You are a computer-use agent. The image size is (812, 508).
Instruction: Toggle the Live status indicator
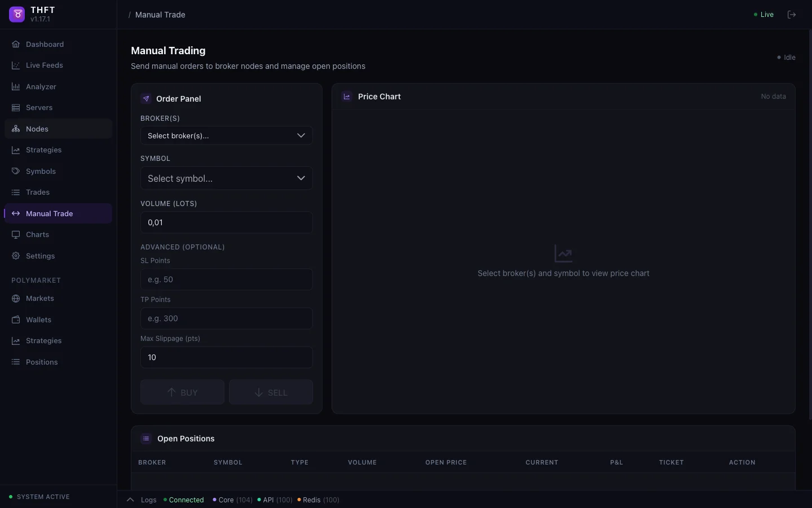[x=764, y=15]
